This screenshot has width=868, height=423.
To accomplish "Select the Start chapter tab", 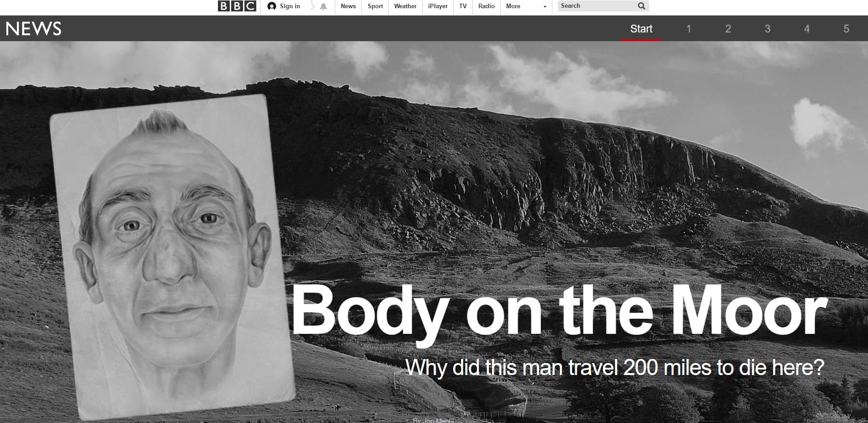I will pyautogui.click(x=641, y=29).
